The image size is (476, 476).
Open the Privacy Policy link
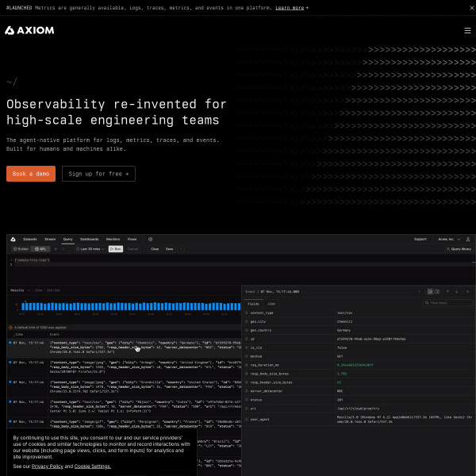48,466
